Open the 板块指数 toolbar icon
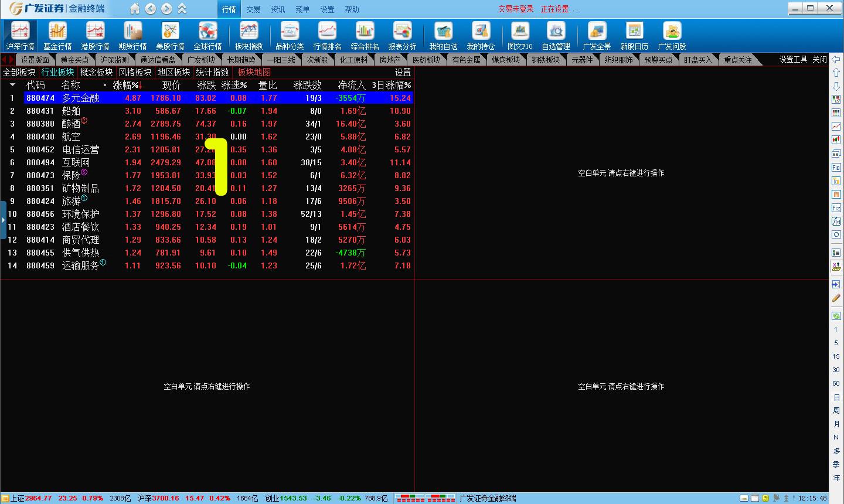Viewport: 844px width, 504px height. (x=249, y=36)
